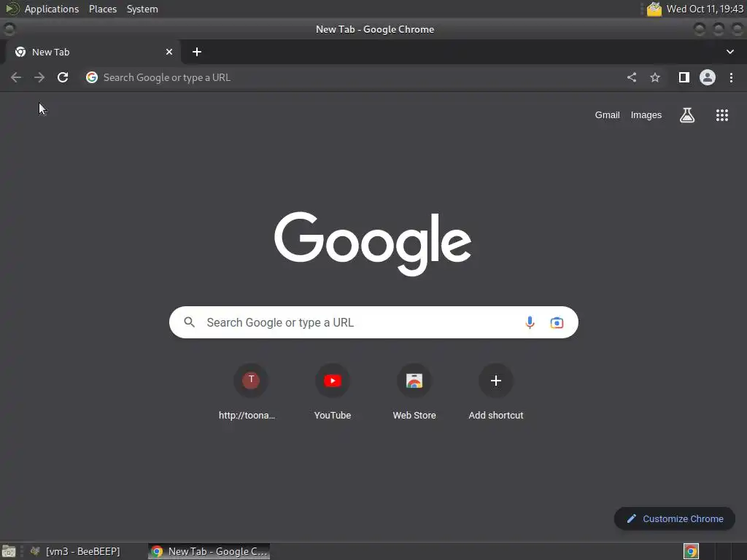Close the New Tab tab
Image resolution: width=747 pixels, height=560 pixels.
tap(169, 52)
